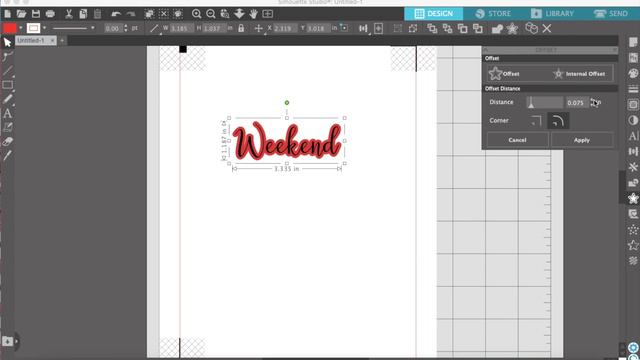Screen dimensions: 640x360
Task: Select the Eraser tool in left toolbar
Action: (7, 142)
